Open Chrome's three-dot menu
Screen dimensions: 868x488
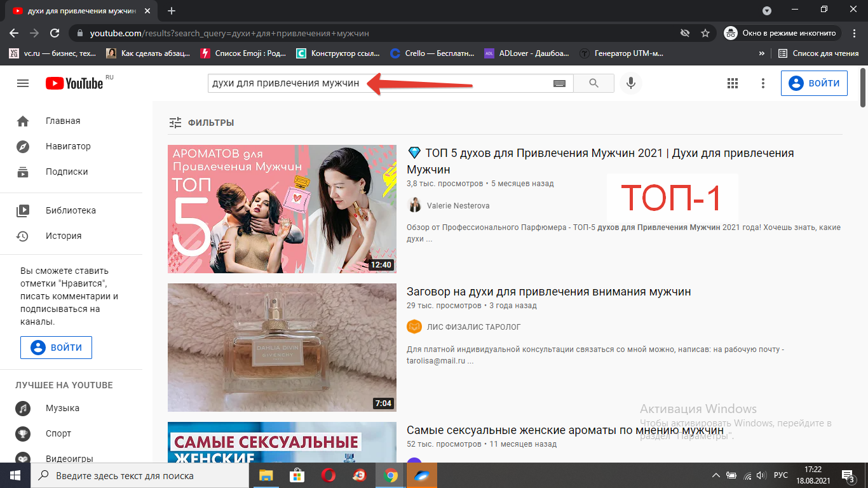point(855,33)
